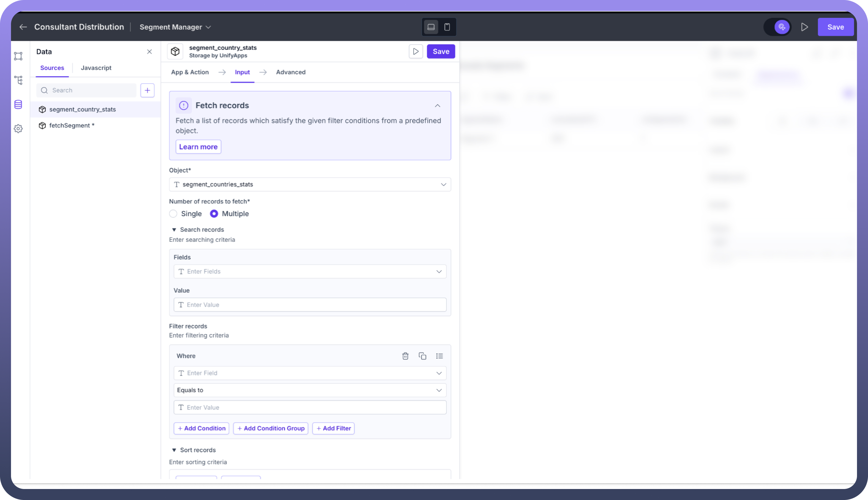Open the components frame icon in left sidebar
The image size is (868, 500).
[18, 56]
